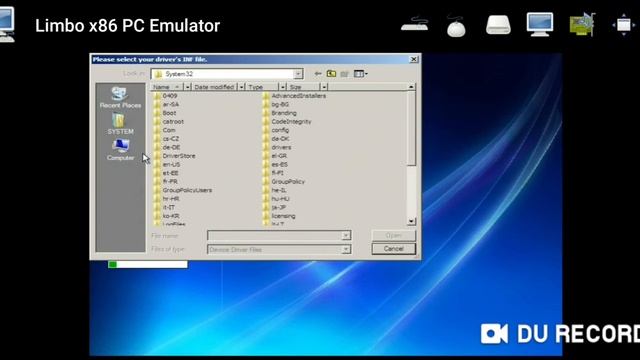The image size is (640, 360).
Task: Sort by the Type column header
Action: pyautogui.click(x=262, y=87)
